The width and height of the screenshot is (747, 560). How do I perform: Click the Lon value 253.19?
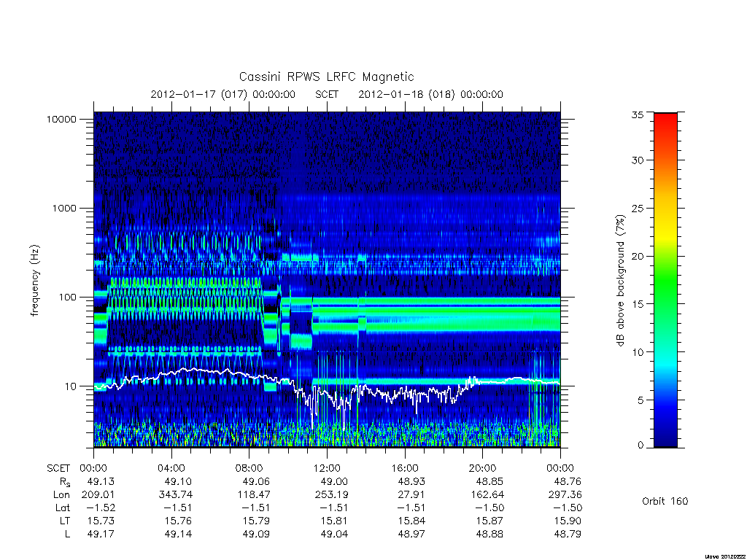point(331,495)
